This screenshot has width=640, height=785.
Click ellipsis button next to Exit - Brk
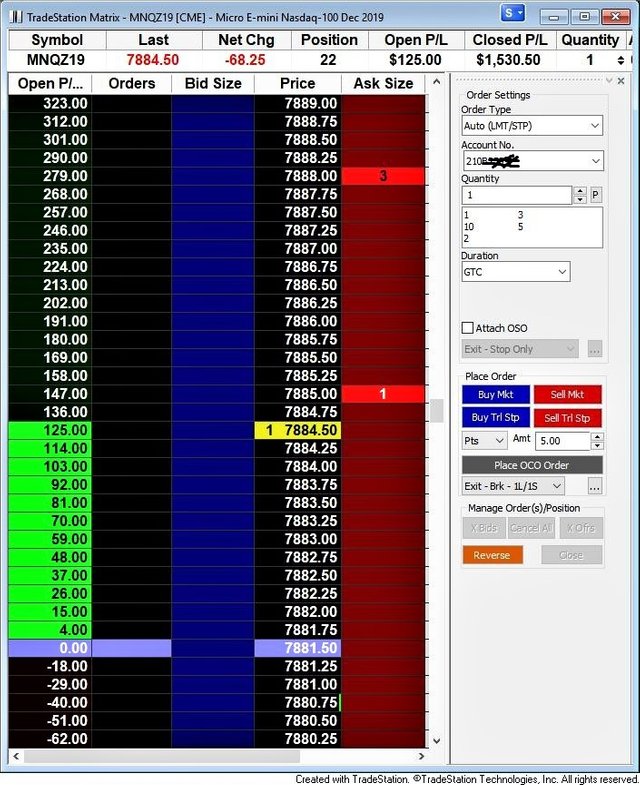tap(594, 486)
